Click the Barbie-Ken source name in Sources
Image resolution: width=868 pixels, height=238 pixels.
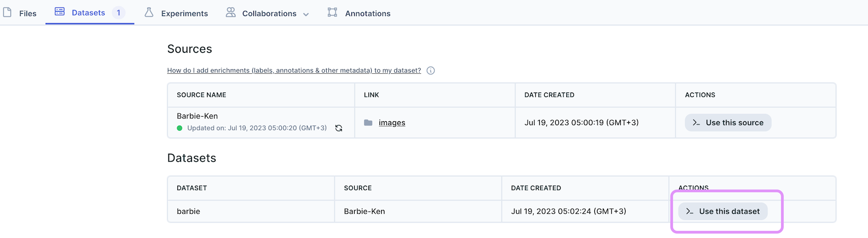pyautogui.click(x=197, y=116)
